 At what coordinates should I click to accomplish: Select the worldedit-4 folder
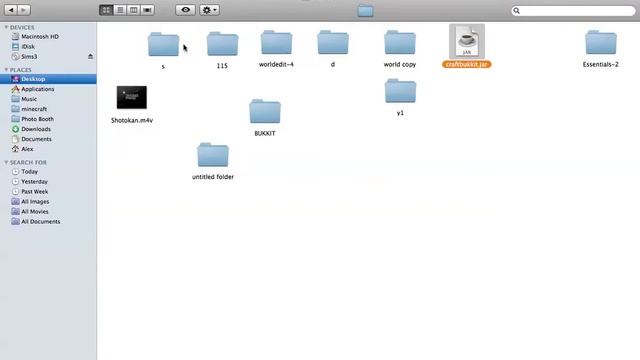click(276, 42)
